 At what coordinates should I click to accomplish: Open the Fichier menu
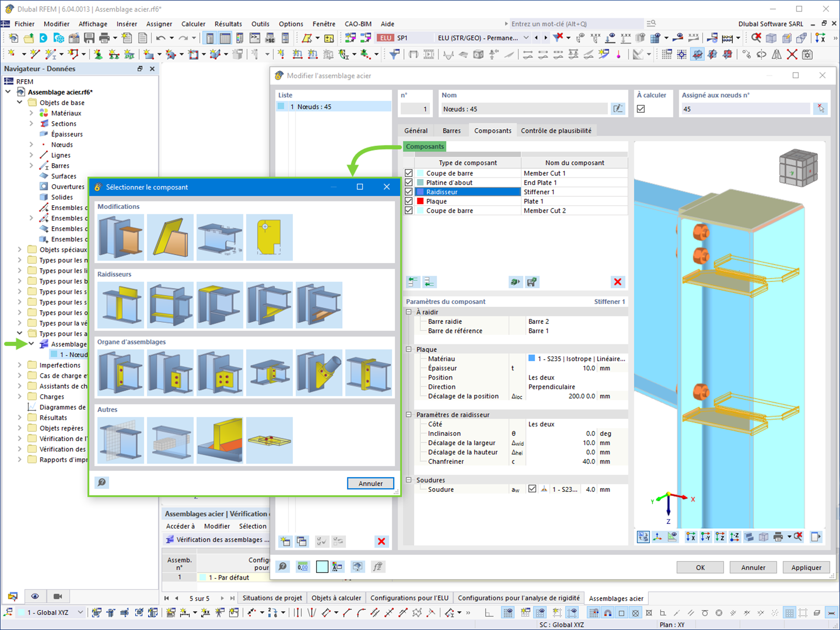25,24
